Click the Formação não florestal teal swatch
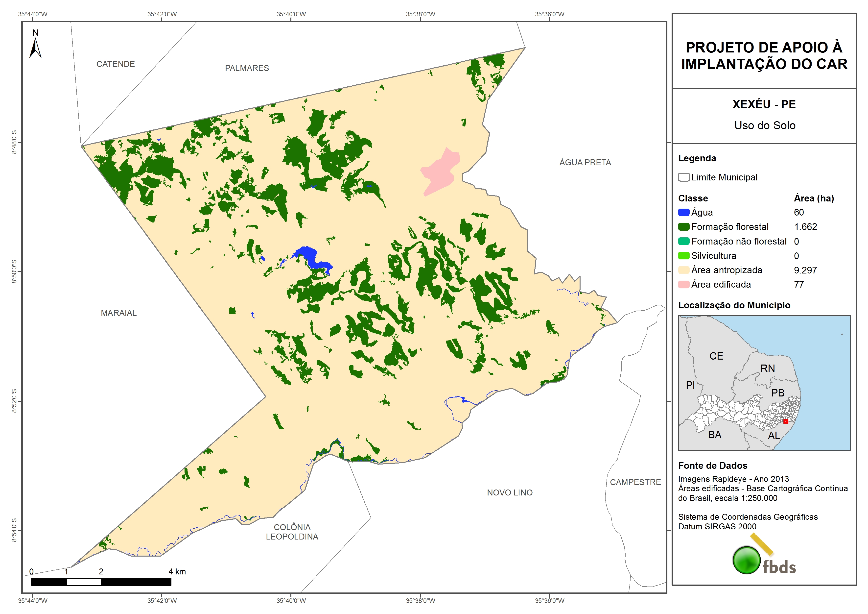The image size is (868, 614). pos(683,241)
